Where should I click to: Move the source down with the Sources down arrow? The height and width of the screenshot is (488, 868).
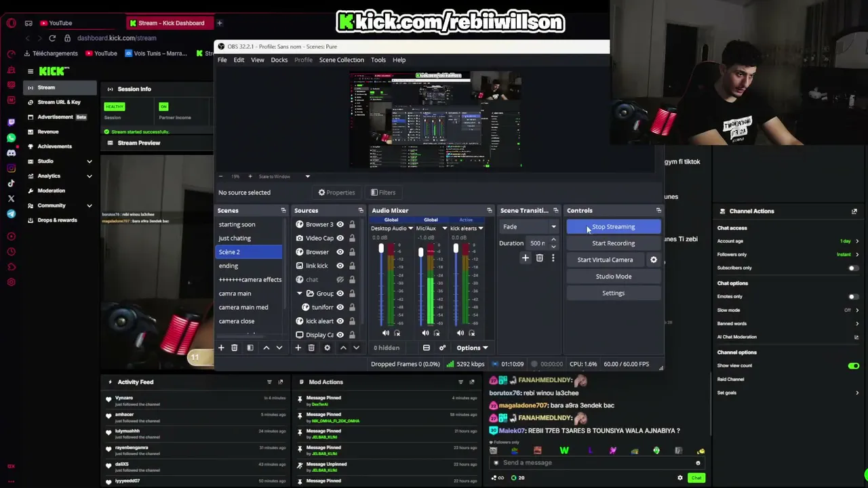(356, 348)
